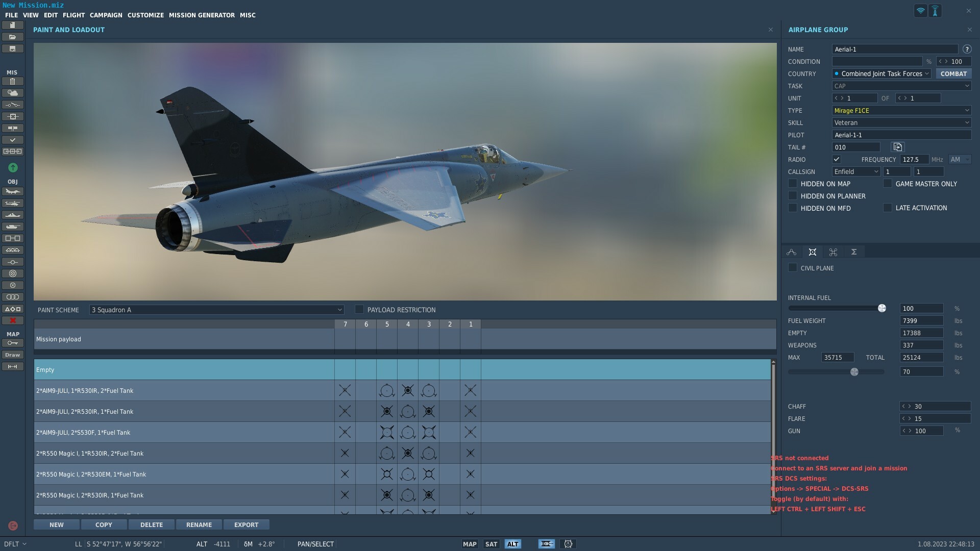
Task: Select the helicopter group tool
Action: click(x=13, y=203)
